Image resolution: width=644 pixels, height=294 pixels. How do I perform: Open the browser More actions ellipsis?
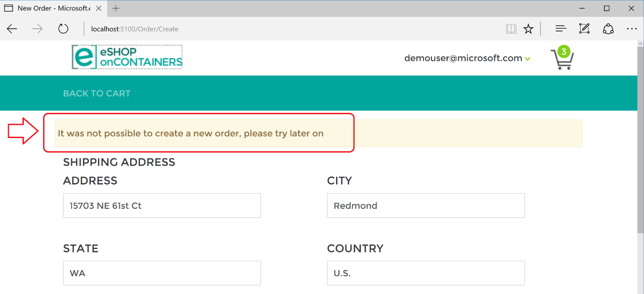tap(632, 29)
